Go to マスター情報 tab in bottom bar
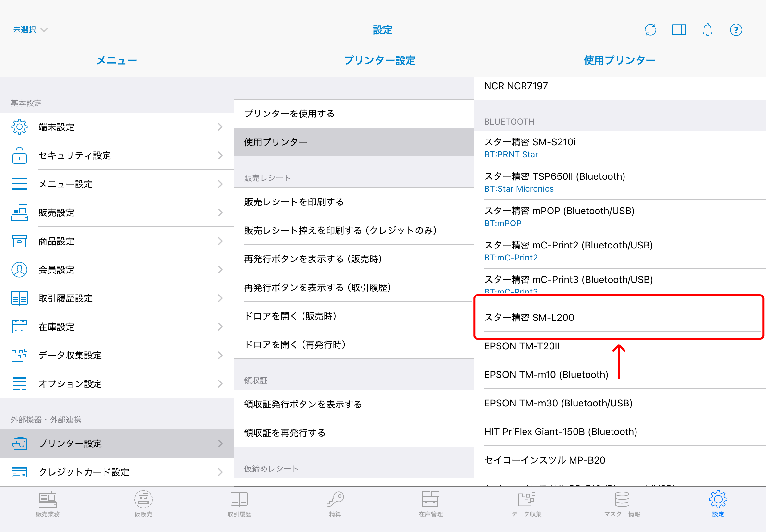The image size is (766, 532). coord(622,504)
